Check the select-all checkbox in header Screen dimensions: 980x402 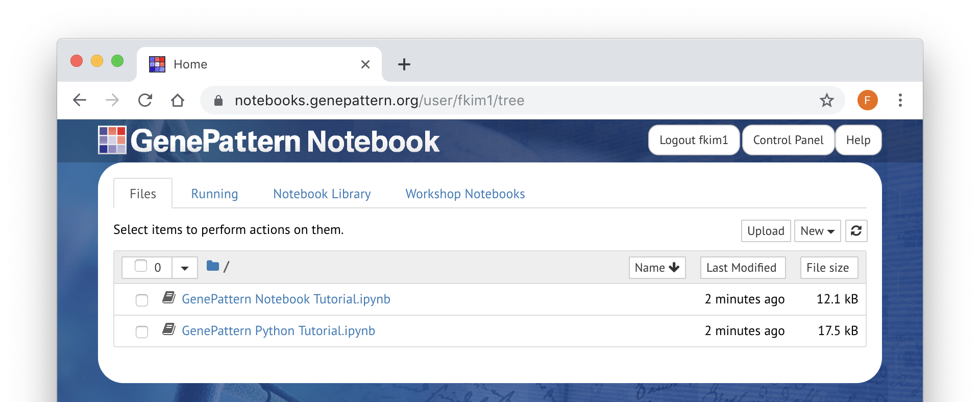(141, 266)
